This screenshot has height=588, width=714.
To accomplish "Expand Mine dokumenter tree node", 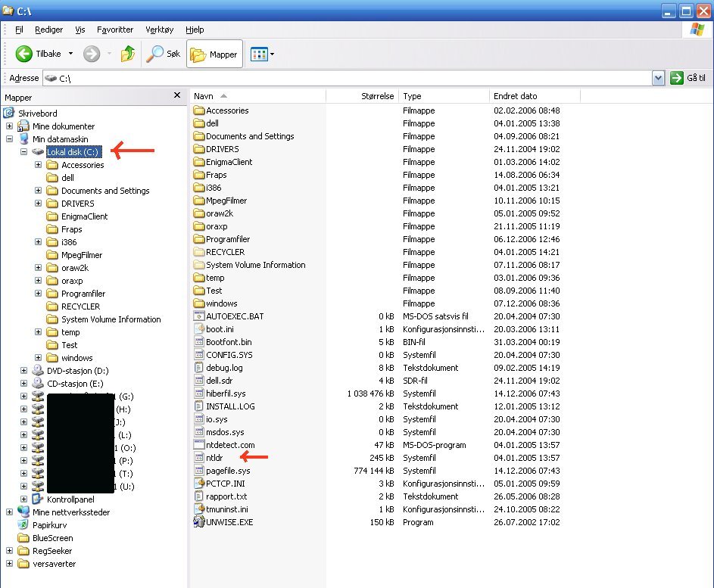I will [x=10, y=126].
